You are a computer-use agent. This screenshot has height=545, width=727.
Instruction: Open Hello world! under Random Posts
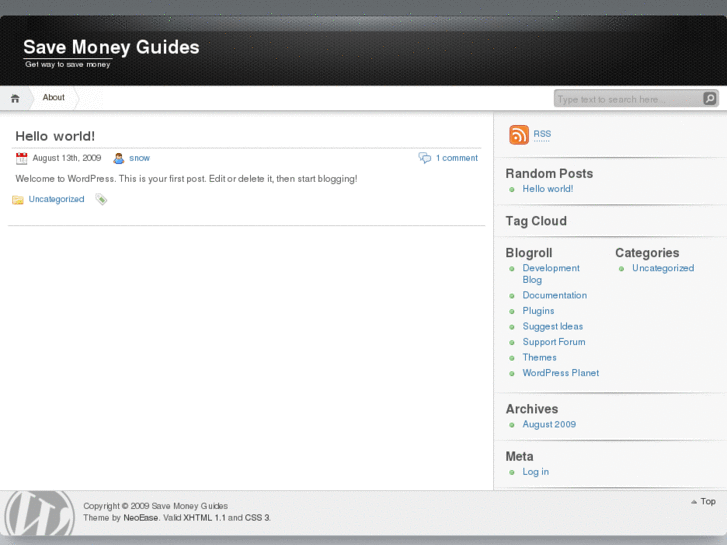[x=548, y=189]
